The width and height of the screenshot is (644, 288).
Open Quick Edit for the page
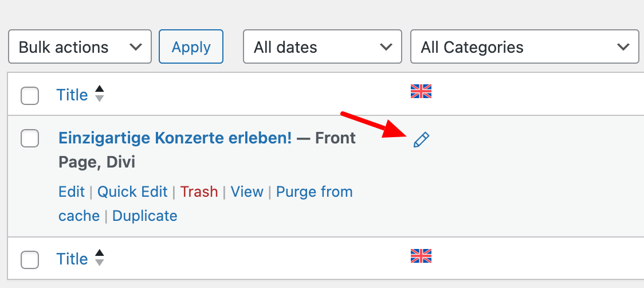click(132, 192)
